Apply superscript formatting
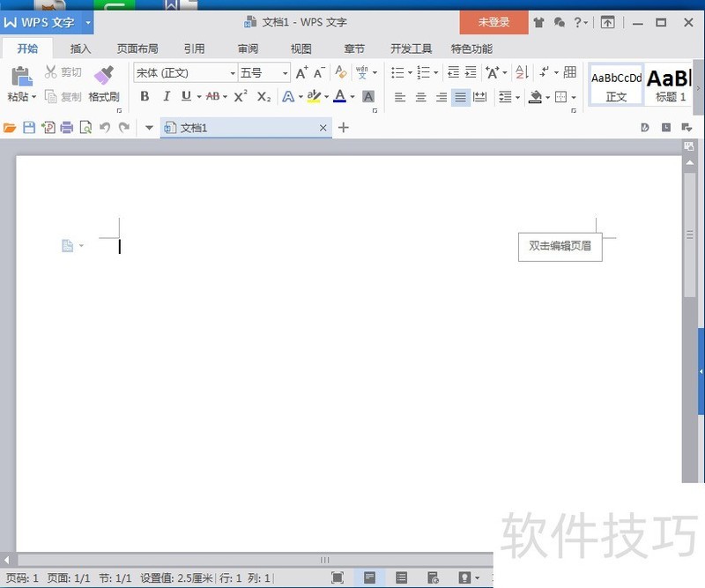Screen dimensions: 705x588 point(241,97)
